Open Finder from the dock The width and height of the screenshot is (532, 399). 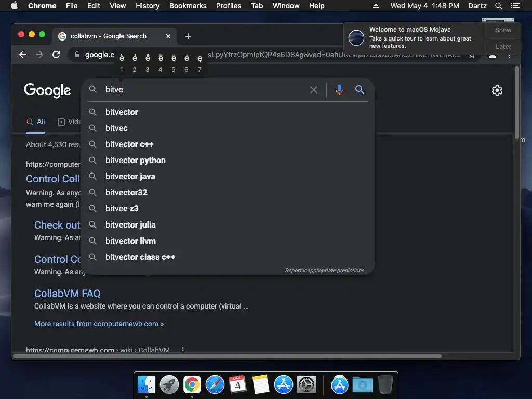click(x=146, y=385)
